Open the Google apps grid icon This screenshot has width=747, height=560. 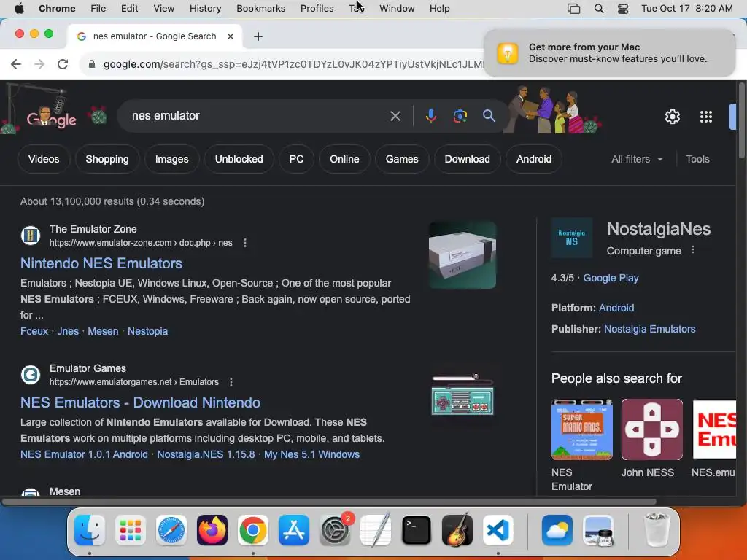point(705,117)
